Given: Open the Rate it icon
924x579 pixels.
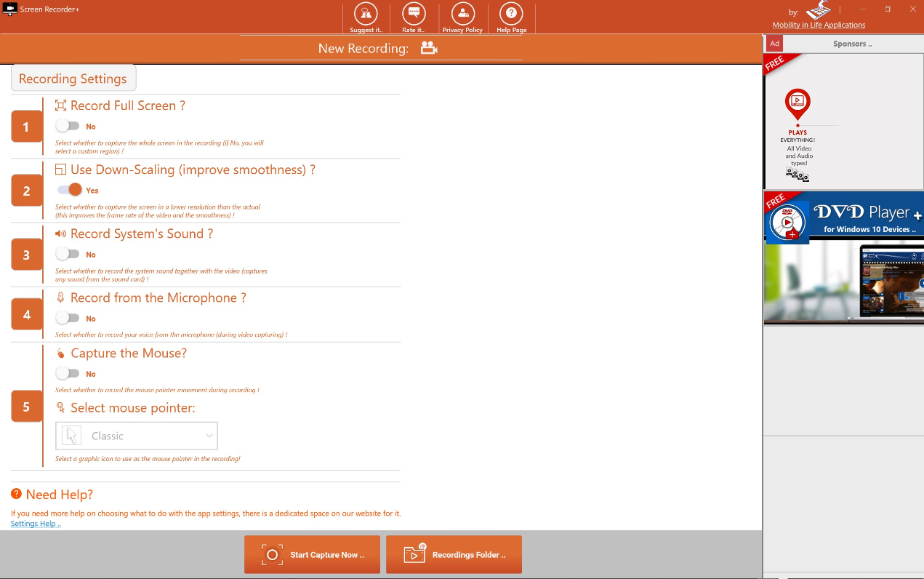Looking at the screenshot, I should pos(414,15).
